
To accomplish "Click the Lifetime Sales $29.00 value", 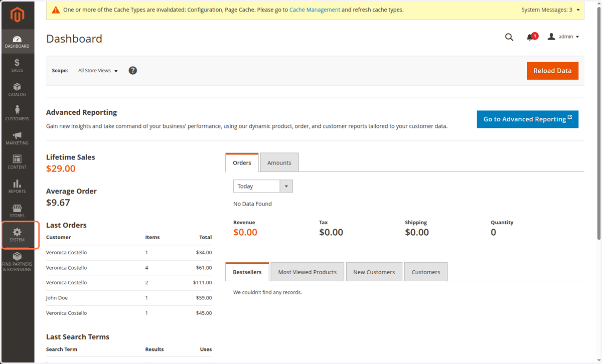I will pos(61,168).
